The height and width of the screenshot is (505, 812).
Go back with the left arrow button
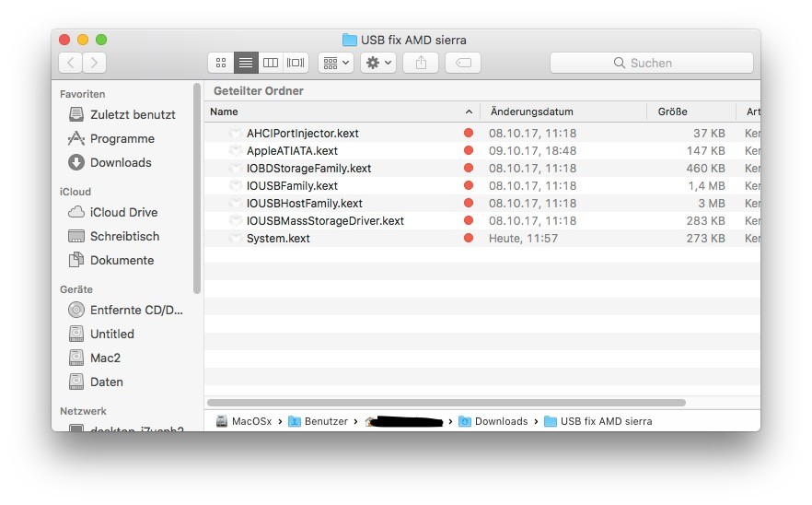point(70,63)
